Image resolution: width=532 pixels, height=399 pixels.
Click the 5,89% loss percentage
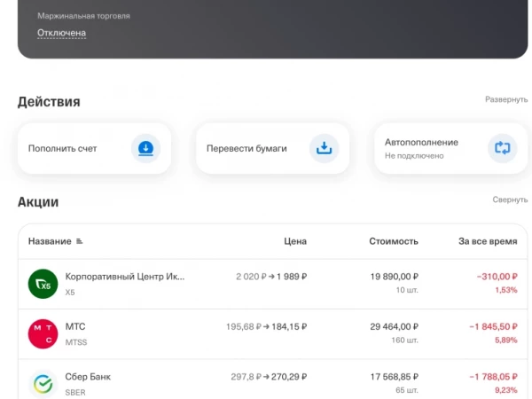point(506,340)
